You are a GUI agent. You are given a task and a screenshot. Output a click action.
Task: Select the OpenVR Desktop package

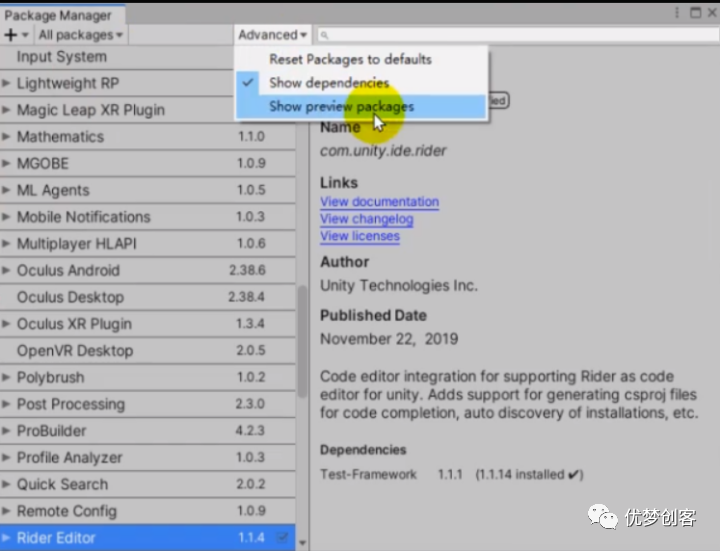[x=147, y=351]
